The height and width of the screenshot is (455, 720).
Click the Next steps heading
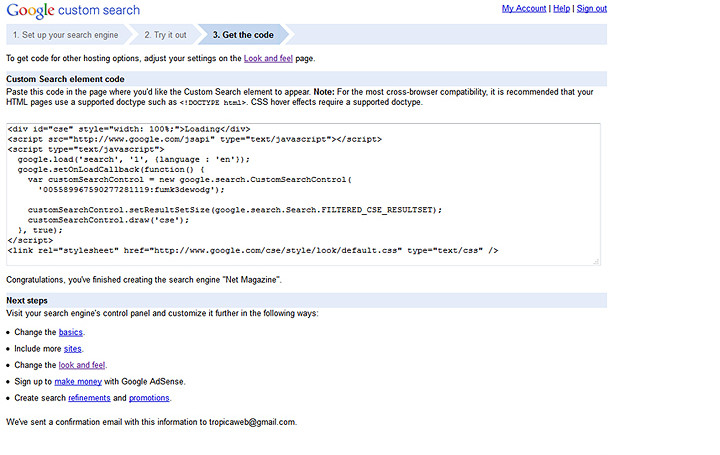coord(27,300)
